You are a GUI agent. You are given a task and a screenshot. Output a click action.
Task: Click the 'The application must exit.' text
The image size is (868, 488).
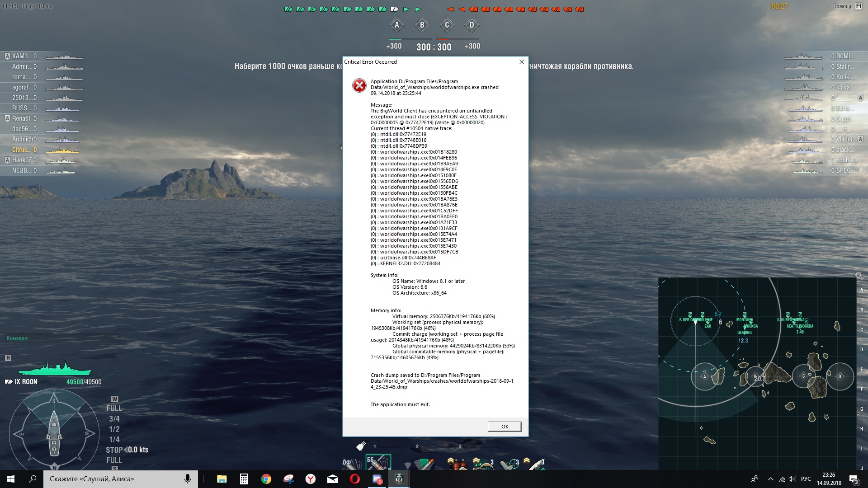(x=400, y=404)
